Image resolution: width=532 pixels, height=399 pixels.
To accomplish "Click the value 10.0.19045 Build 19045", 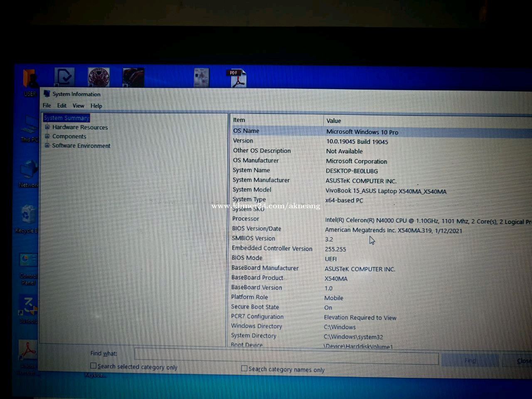I will (357, 142).
